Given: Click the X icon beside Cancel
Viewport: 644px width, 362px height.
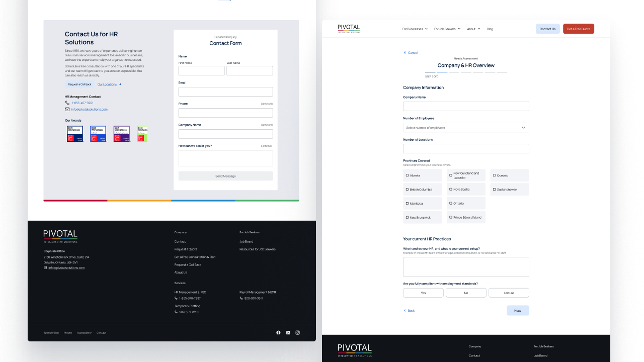Looking at the screenshot, I should [405, 53].
